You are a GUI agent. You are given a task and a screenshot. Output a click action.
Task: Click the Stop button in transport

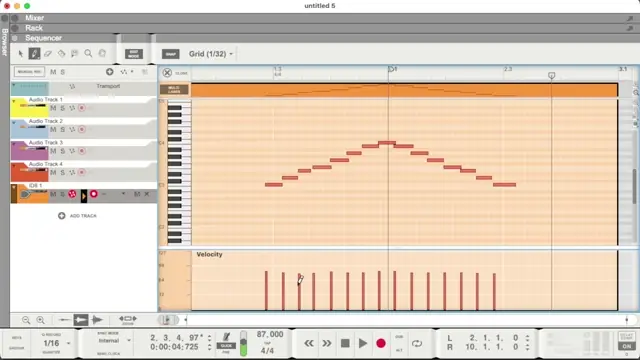click(x=345, y=343)
